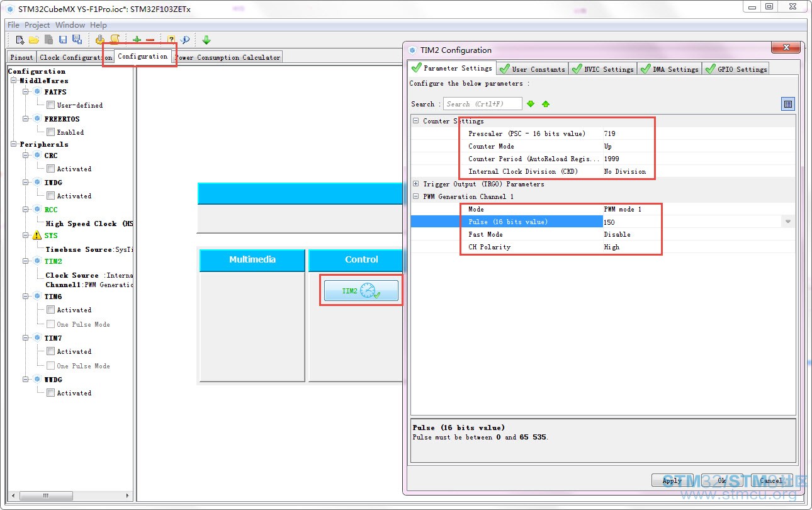The width and height of the screenshot is (812, 510).
Task: Click the Control panel header
Action: click(x=356, y=260)
